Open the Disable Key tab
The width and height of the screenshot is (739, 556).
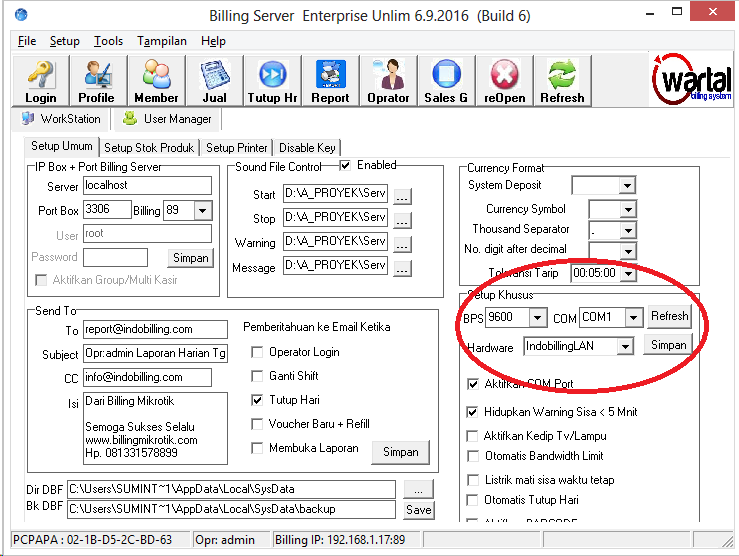pos(307,148)
